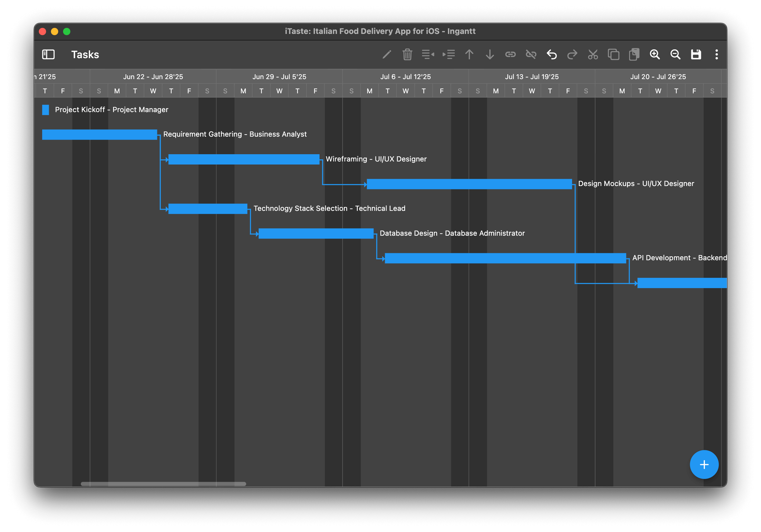Click the API Development - Backend label
This screenshot has width=761, height=532.
[x=679, y=258]
